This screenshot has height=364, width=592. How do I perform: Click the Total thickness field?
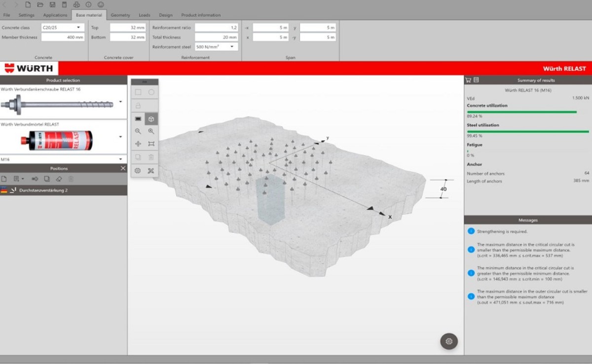coord(217,37)
